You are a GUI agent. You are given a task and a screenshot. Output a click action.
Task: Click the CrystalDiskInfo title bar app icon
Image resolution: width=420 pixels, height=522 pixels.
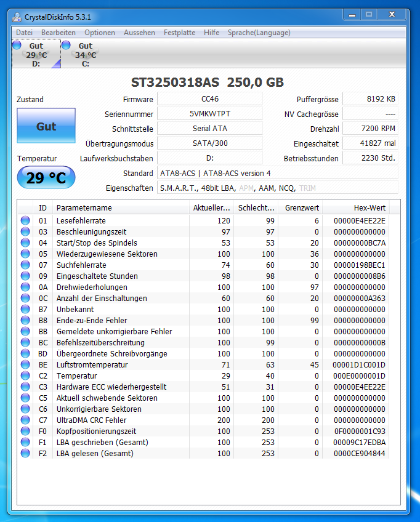17,17
